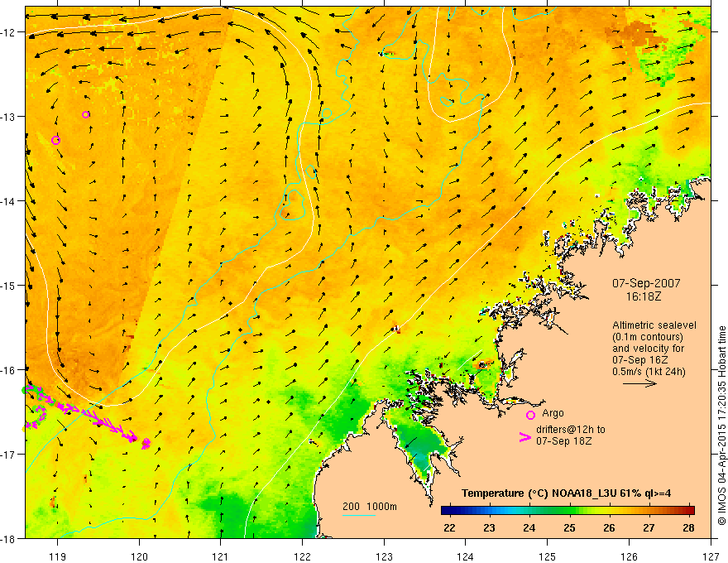728x563 pixels.
Task: Click the 'drifters@12h to' legend text
Action: [571, 429]
